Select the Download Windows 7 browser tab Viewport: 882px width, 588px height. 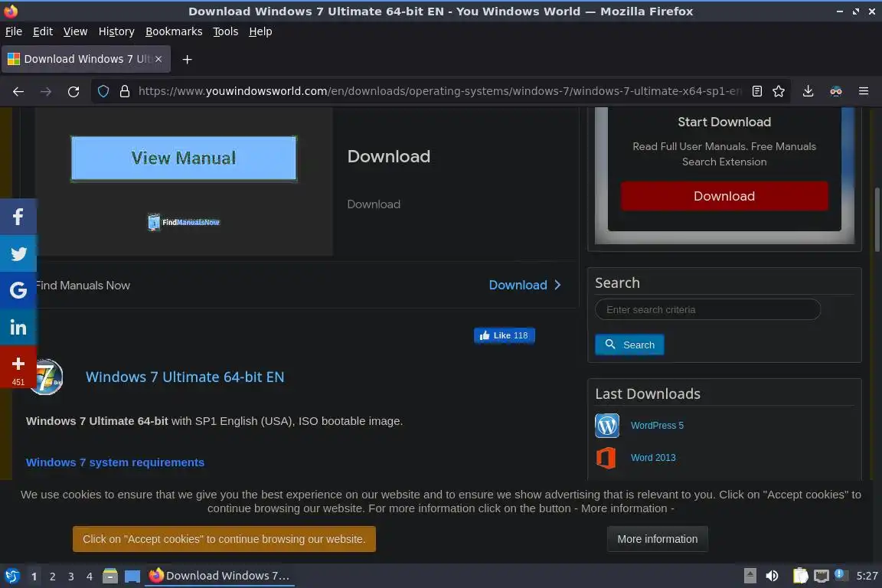point(84,59)
